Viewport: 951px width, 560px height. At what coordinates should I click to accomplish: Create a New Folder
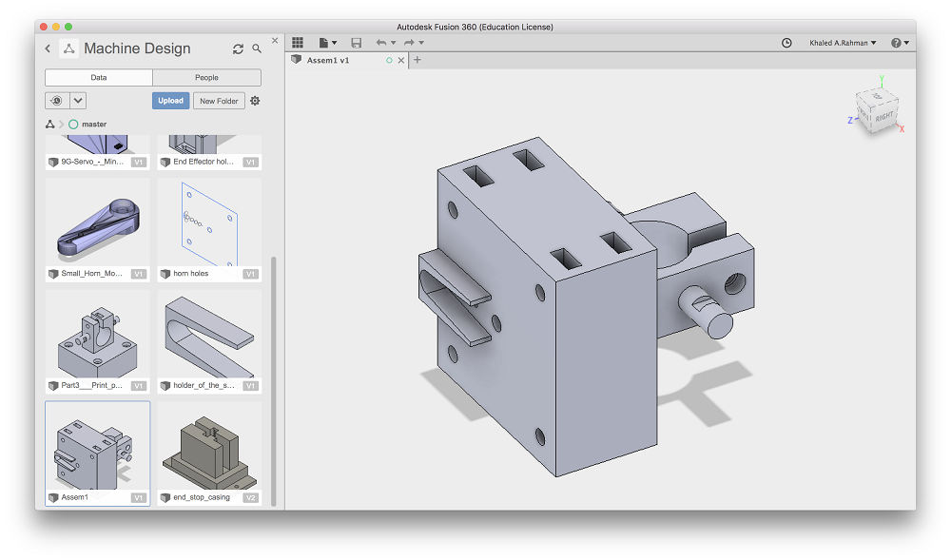pyautogui.click(x=219, y=101)
